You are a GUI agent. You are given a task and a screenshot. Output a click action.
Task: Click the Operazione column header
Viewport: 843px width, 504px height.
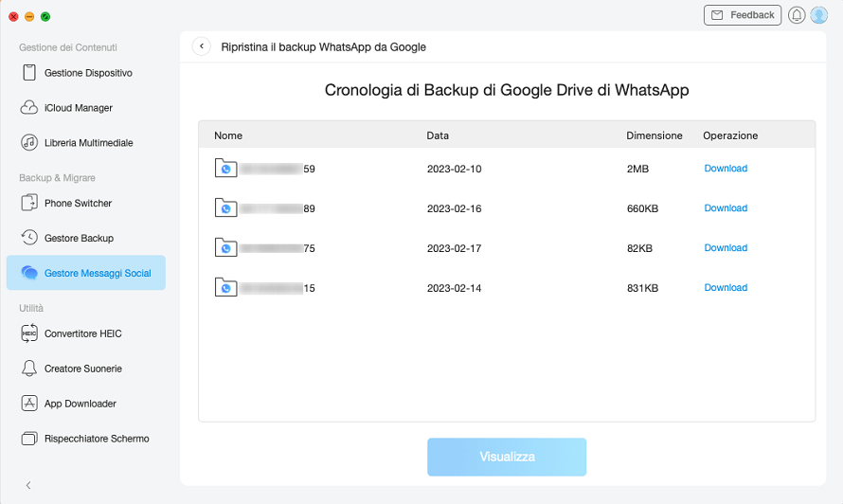[730, 135]
